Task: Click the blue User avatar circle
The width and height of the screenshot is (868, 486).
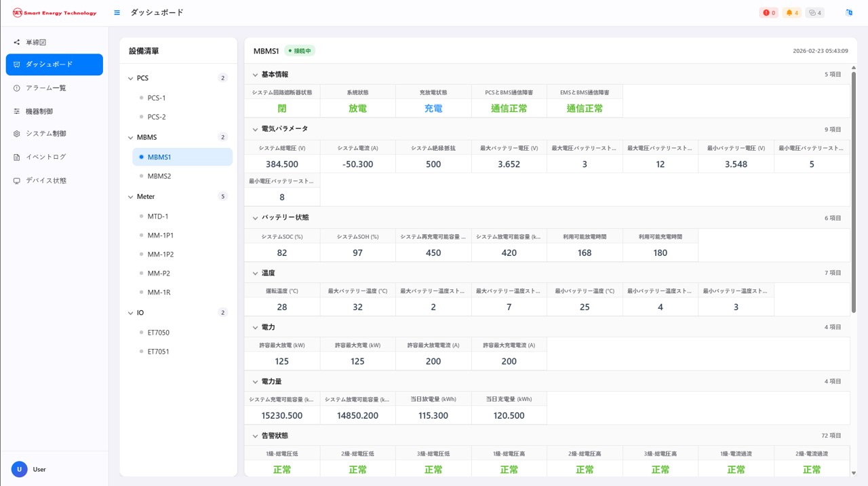Action: click(x=19, y=469)
